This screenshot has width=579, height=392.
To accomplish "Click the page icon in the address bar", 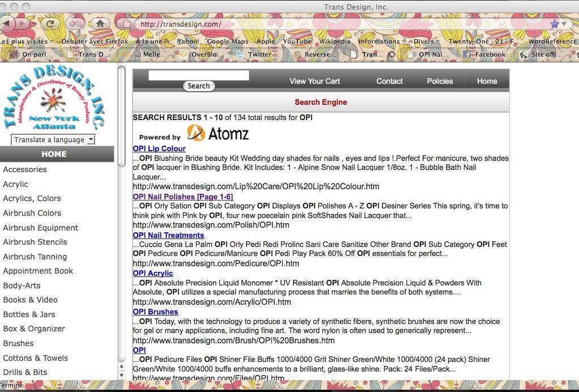I will click(127, 24).
